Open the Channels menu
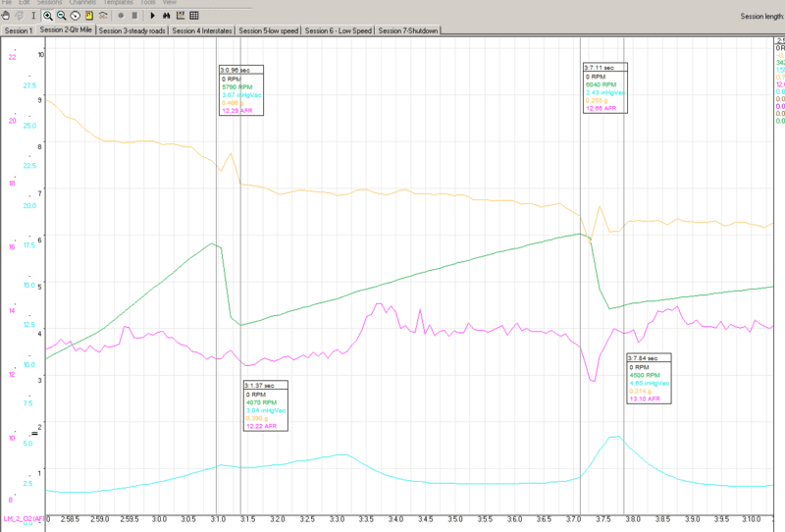This screenshot has height=532, width=785. pos(82,3)
